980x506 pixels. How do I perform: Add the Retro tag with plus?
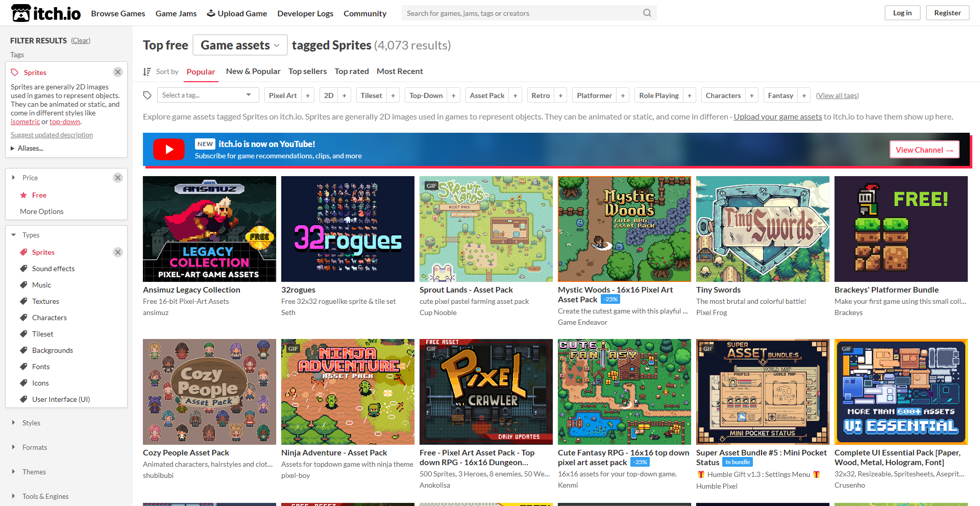coord(561,95)
